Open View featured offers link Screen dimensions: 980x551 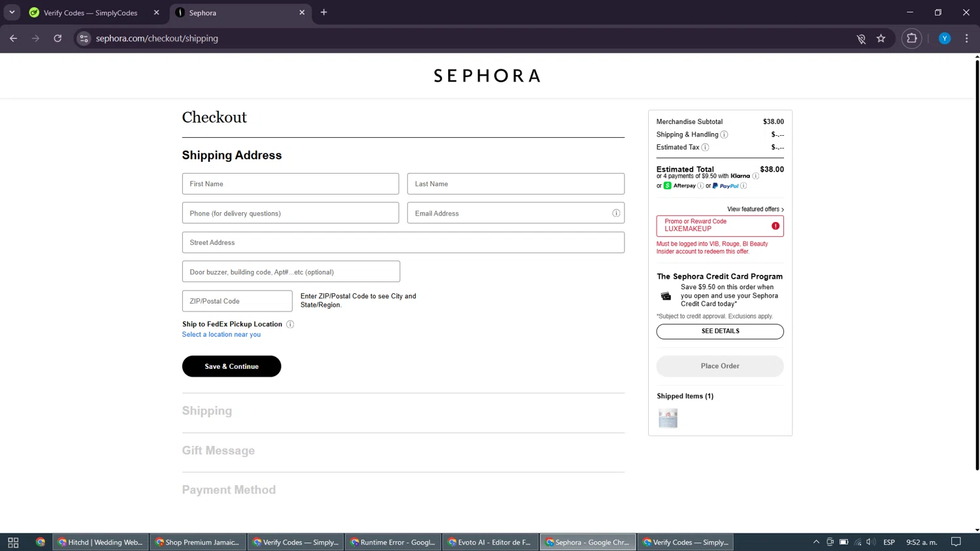(x=755, y=210)
